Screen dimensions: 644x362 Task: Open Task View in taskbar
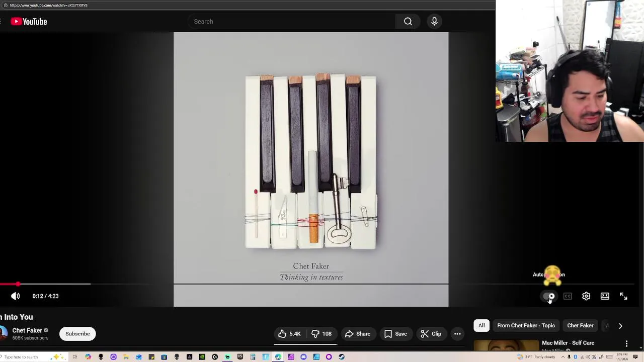click(x=75, y=357)
